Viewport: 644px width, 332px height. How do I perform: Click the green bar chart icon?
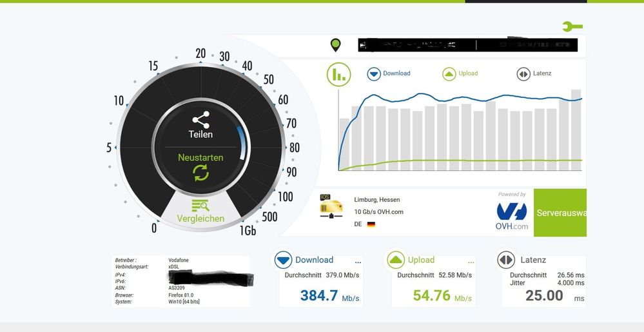click(339, 74)
